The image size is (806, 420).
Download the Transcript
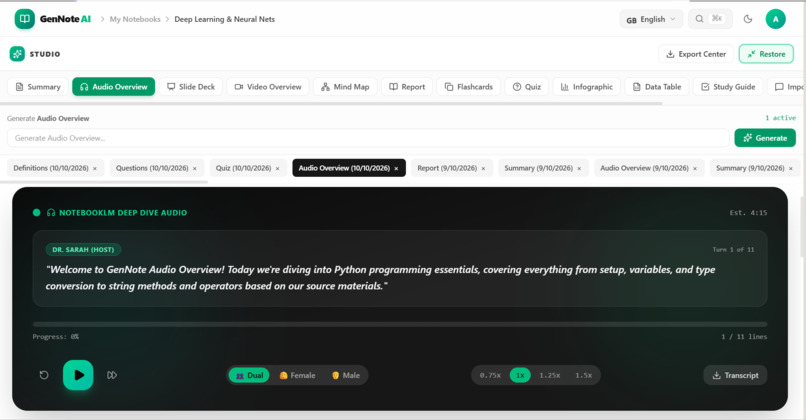coord(735,375)
